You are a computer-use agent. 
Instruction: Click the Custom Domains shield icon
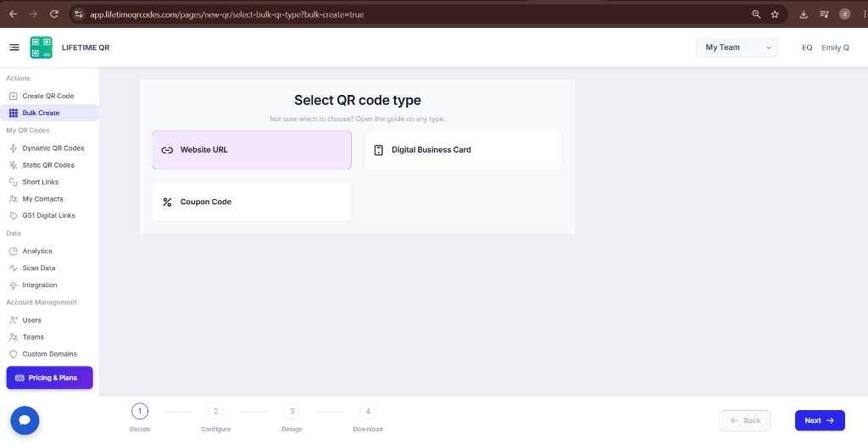tap(14, 354)
